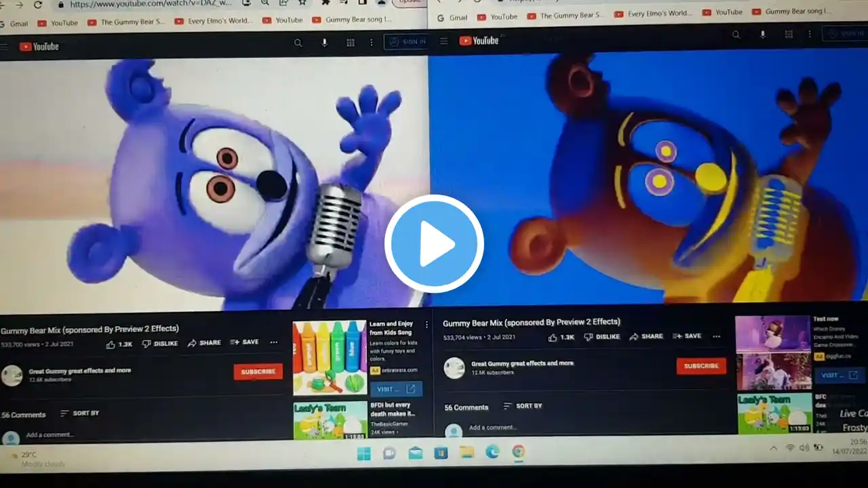The width and height of the screenshot is (868, 488).
Task: Like the video in the left window
Action: coord(119,344)
